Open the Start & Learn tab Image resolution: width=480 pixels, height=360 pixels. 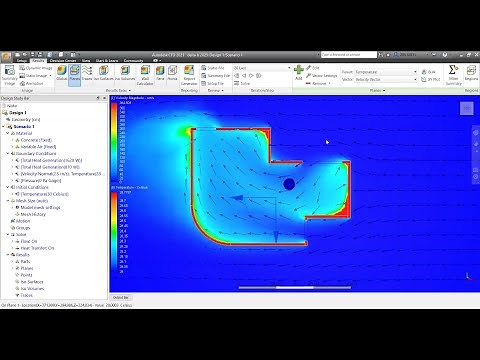point(107,61)
